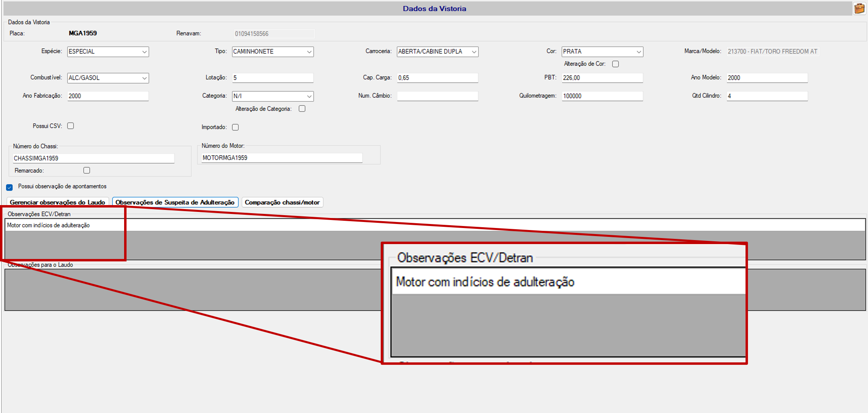The image size is (868, 413).
Task: Click Comparação chassi/motor button
Action: point(282,202)
